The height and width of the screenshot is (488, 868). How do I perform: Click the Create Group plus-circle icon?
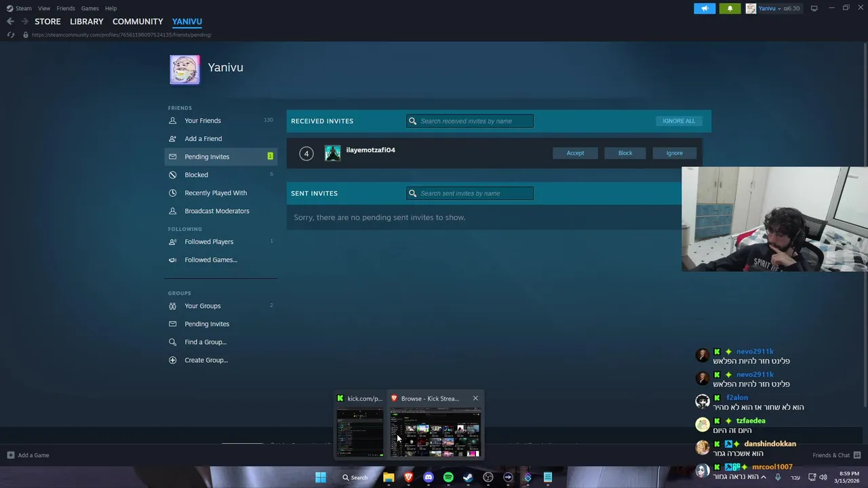[x=172, y=360]
